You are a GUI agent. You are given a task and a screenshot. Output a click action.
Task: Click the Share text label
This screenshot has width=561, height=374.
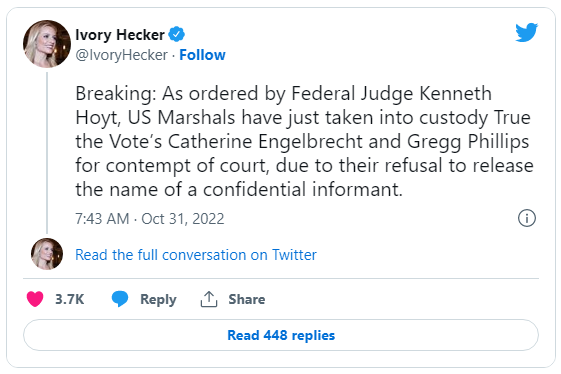point(247,299)
